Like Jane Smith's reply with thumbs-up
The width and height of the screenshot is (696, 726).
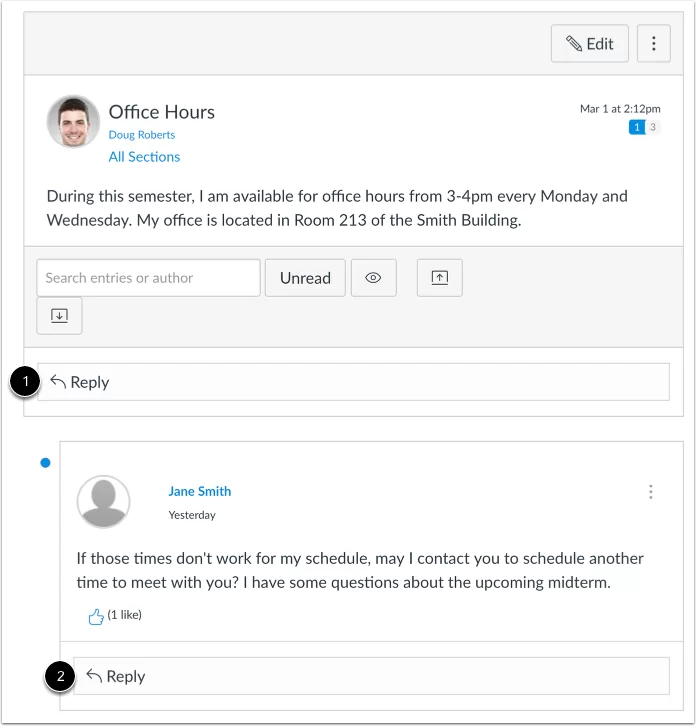tap(96, 616)
